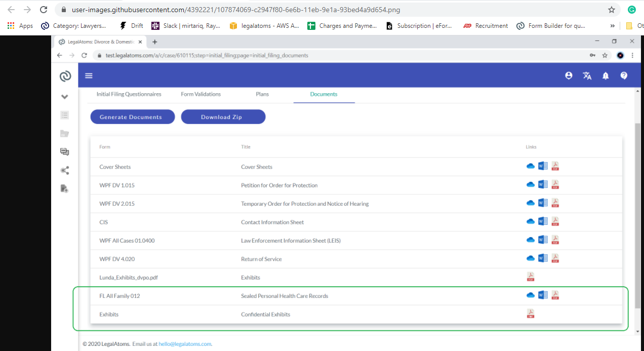This screenshot has height=351, width=644.
Task: Open the user account icon
Action: pyautogui.click(x=569, y=75)
